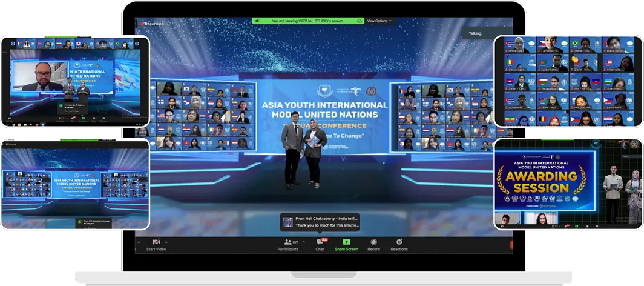
Task: Click right gallery arrow in top-left Zoom window
Action: [137, 44]
